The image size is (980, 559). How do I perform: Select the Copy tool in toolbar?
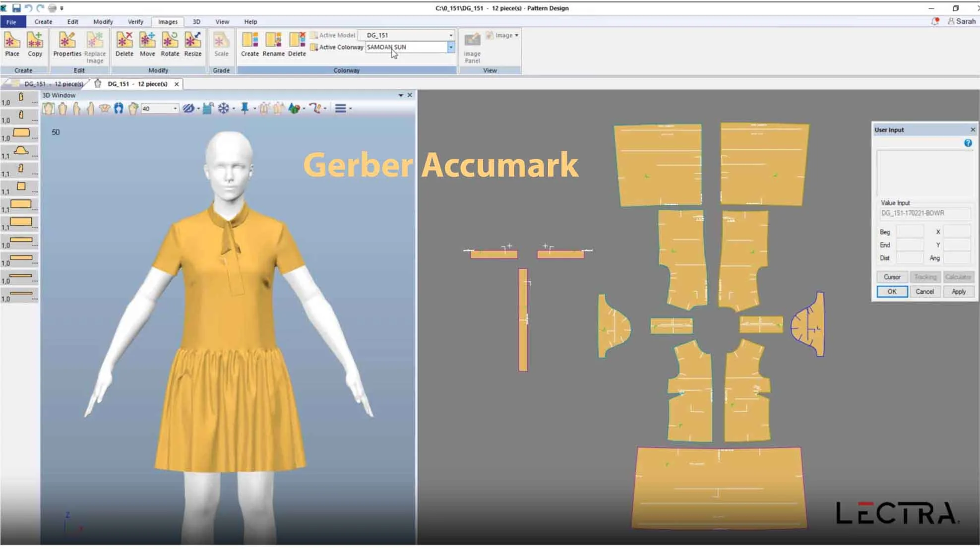34,44
